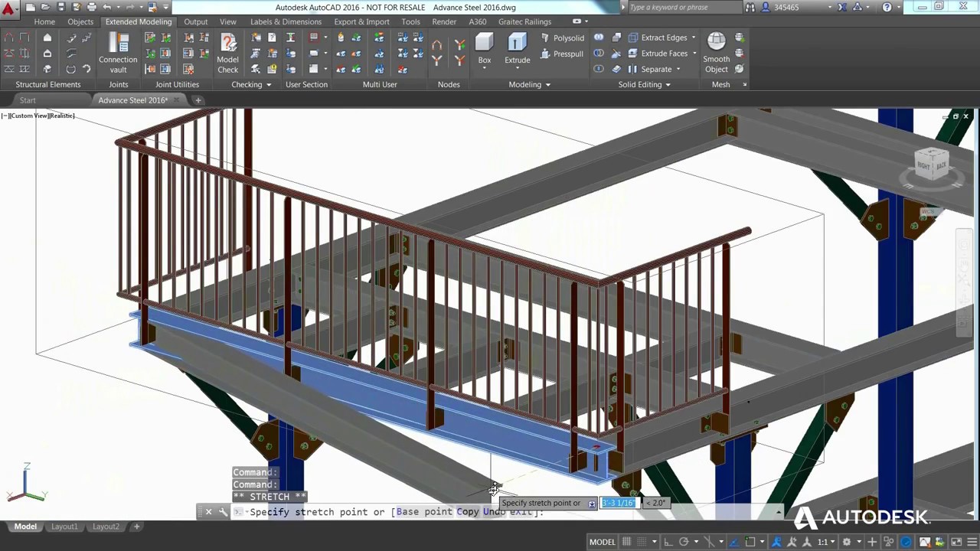
Task: Click the dynamic input distance field 3'-3 1/16"
Action: (619, 503)
